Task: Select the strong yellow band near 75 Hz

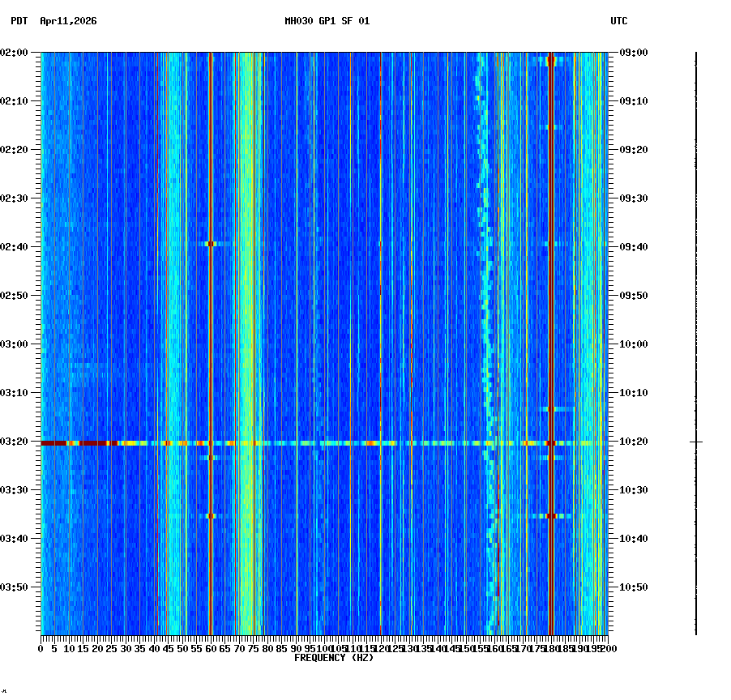Action: tap(250, 324)
